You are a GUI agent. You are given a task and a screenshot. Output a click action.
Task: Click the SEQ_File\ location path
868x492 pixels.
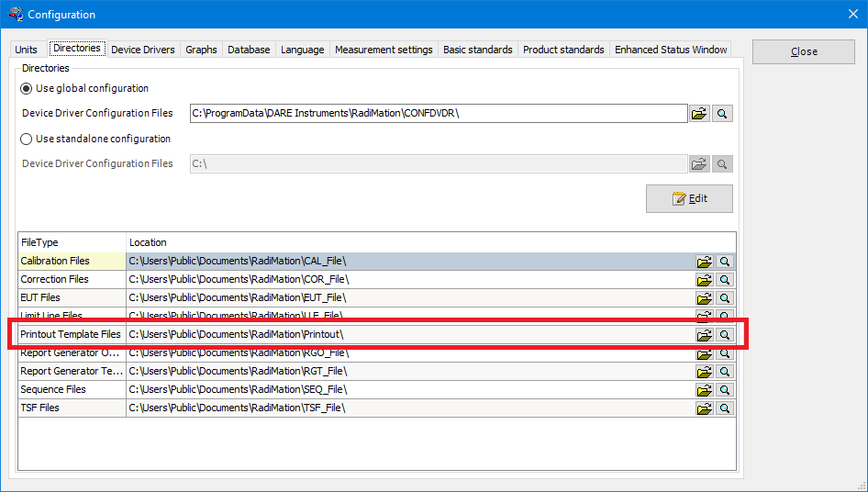tap(238, 389)
